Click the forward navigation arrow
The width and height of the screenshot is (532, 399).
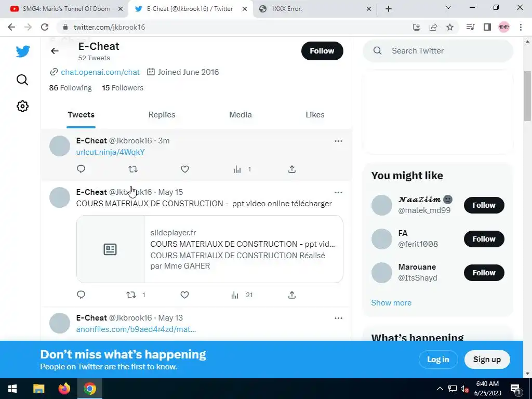28,27
